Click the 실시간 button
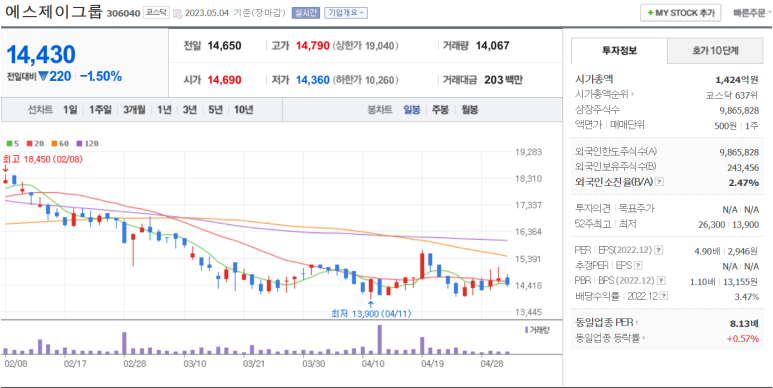The height and width of the screenshot is (388, 773). [x=306, y=13]
